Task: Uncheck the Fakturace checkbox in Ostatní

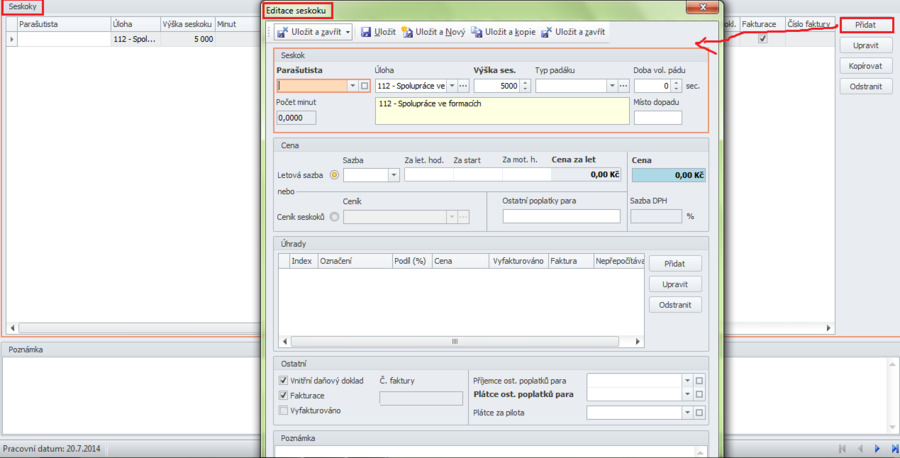Action: coord(284,395)
